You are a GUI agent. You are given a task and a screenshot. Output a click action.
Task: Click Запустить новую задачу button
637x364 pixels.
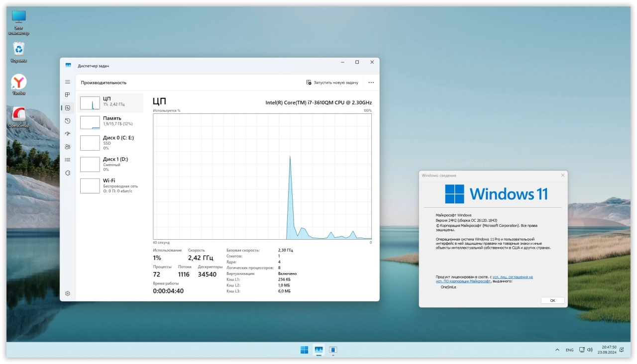pyautogui.click(x=332, y=83)
